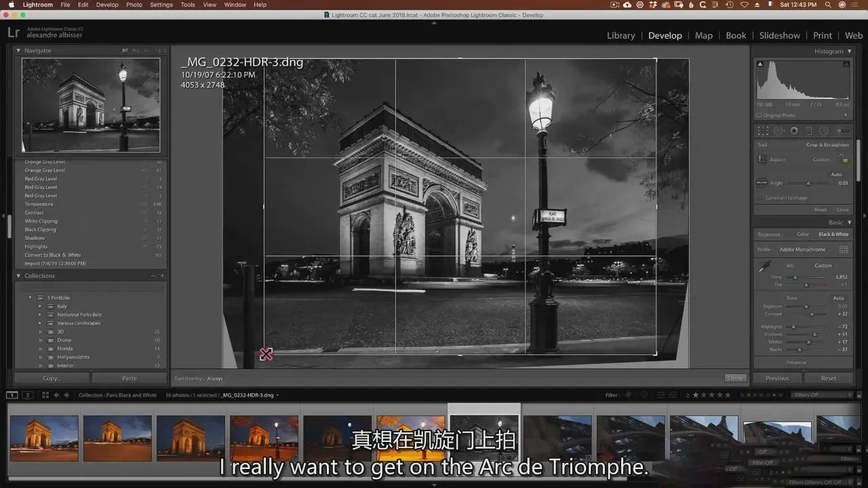Set treatment to Black & White
The height and width of the screenshot is (488, 868).
[x=833, y=235]
